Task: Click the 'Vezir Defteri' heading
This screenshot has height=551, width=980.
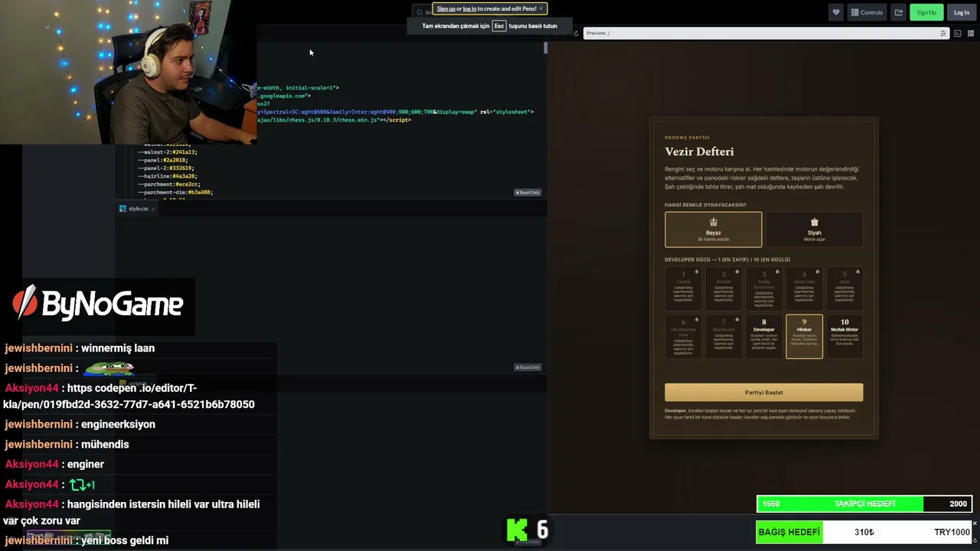Action: [699, 152]
